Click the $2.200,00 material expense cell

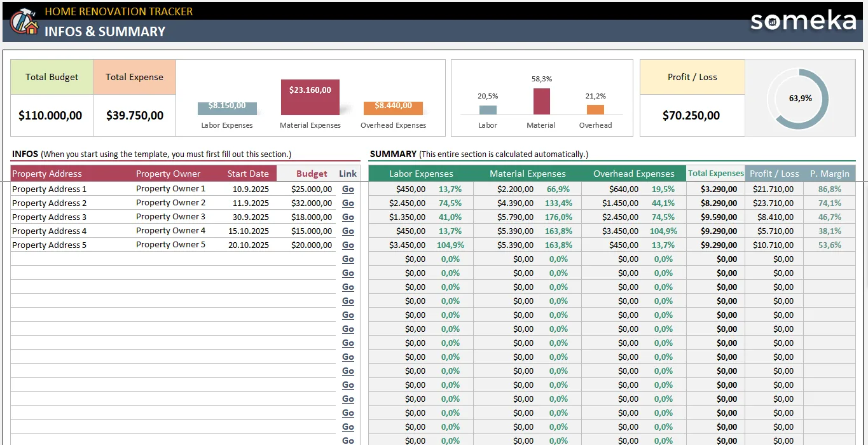click(x=515, y=189)
